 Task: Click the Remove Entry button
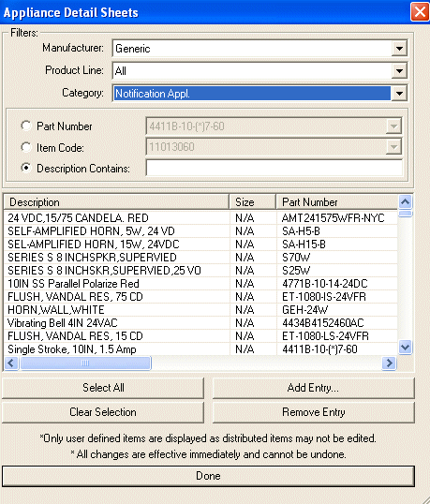[x=313, y=412]
